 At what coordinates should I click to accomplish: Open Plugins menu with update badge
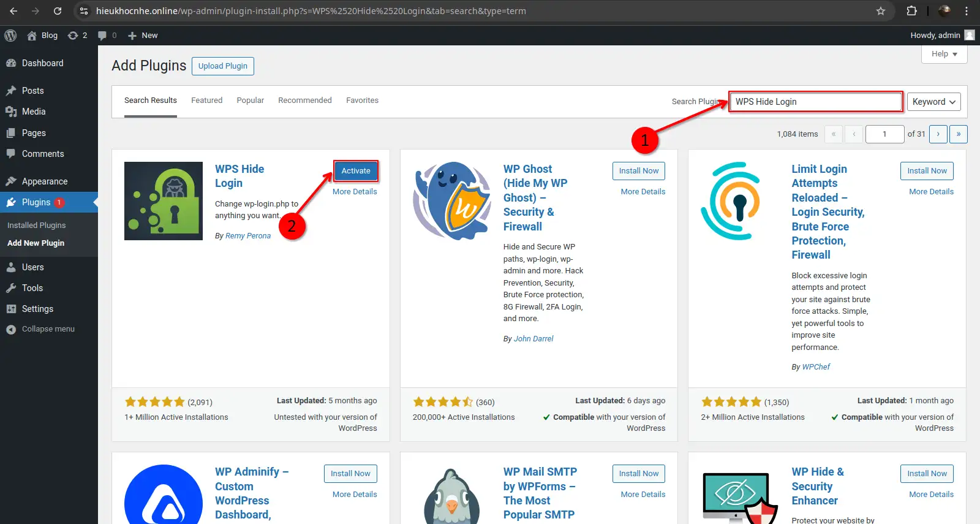tap(49, 202)
